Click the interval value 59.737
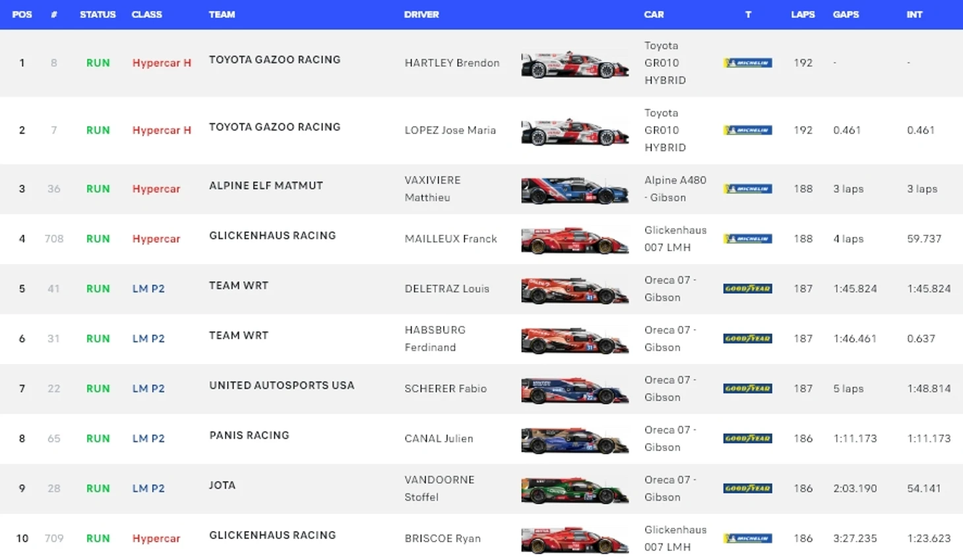This screenshot has width=963, height=560. (x=924, y=239)
